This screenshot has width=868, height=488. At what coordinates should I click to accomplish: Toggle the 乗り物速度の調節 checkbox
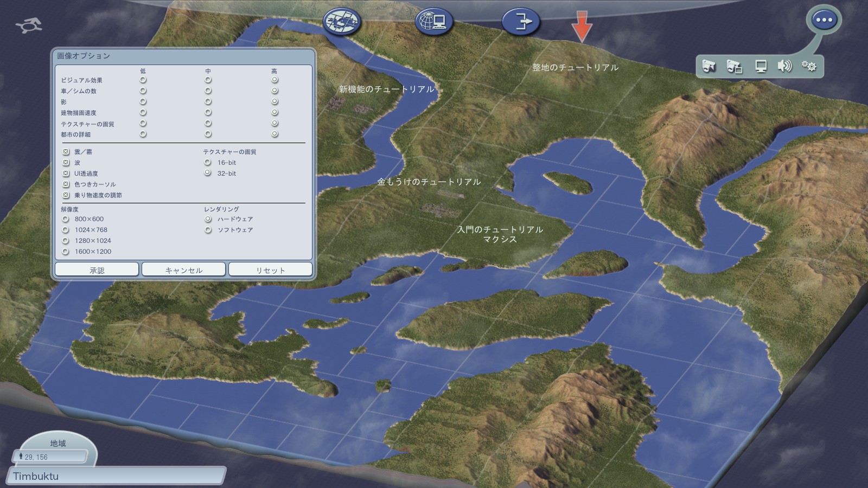(x=66, y=195)
